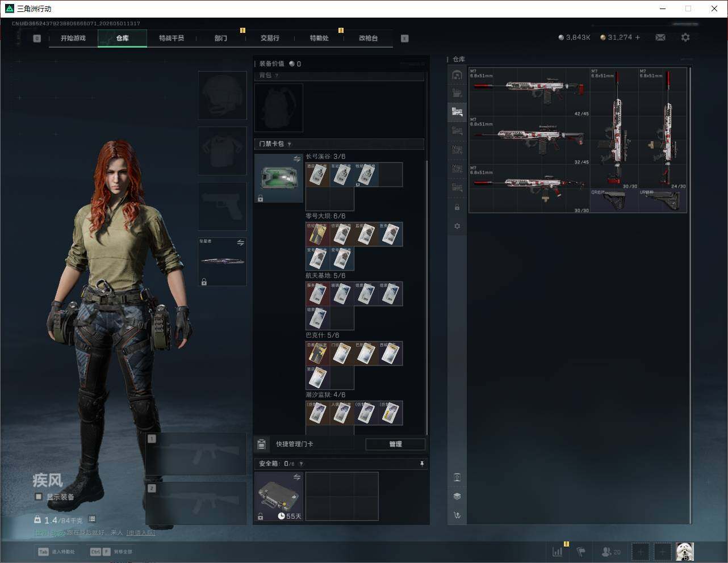
Task: Click the dog avatar profile picture
Action: coord(685,551)
